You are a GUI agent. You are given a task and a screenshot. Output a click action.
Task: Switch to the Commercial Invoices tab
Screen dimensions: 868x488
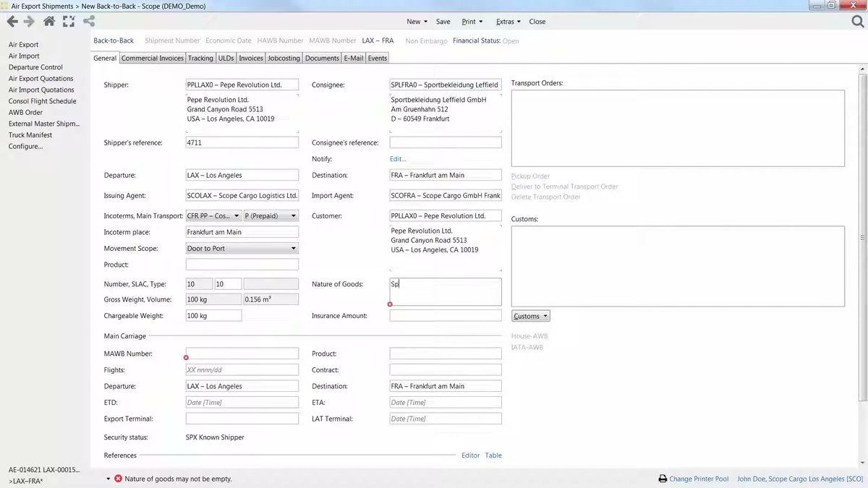point(153,58)
